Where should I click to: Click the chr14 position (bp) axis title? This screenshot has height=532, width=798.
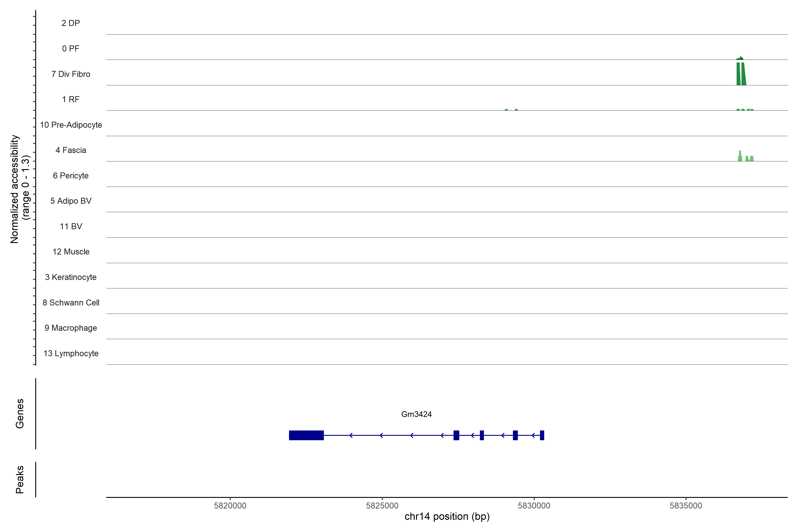point(447,516)
